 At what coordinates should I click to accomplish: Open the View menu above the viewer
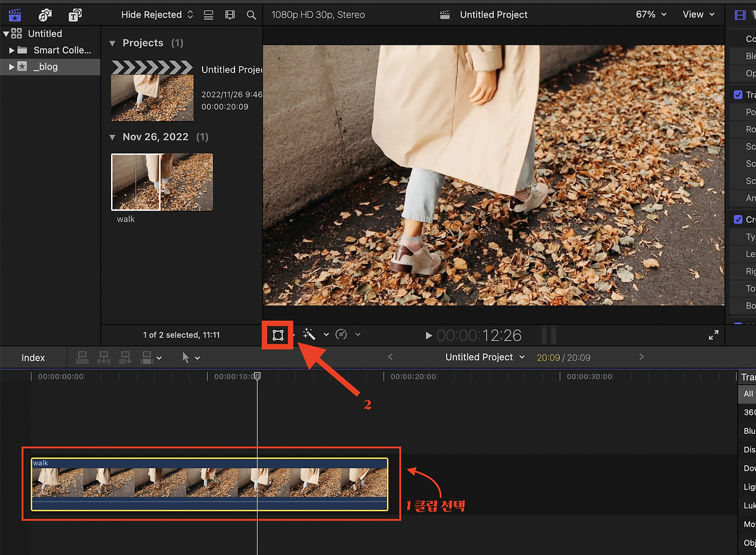click(699, 14)
